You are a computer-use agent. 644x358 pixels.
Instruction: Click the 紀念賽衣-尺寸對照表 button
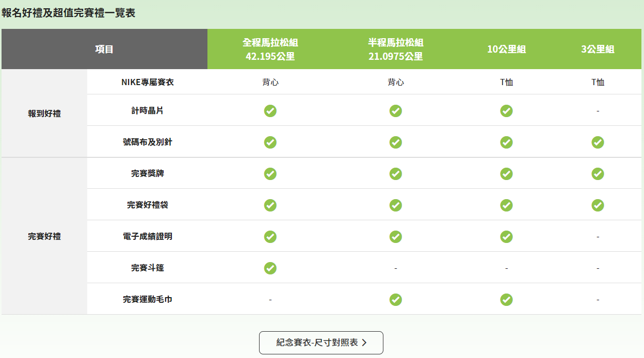point(321,343)
